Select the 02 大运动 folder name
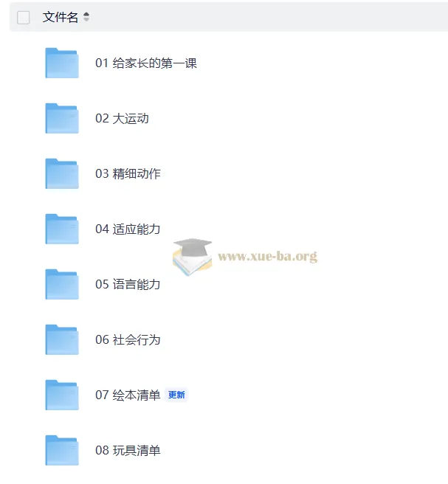 point(122,118)
